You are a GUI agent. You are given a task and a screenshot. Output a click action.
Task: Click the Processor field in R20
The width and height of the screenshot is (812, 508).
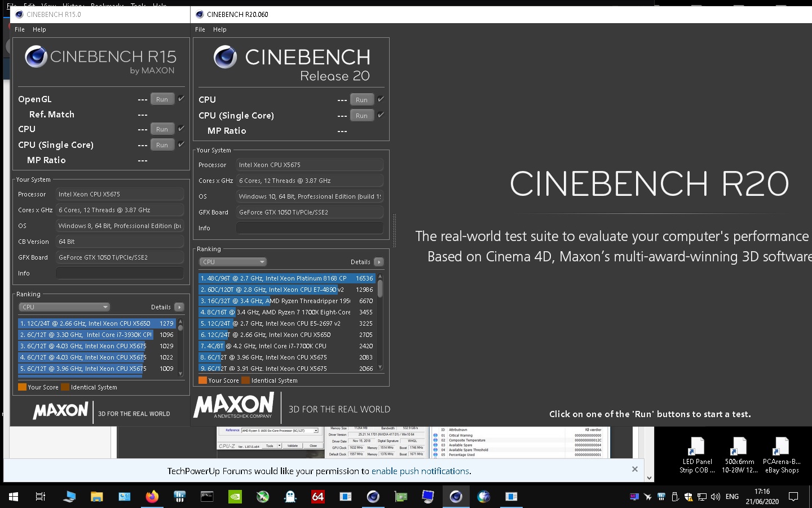[x=310, y=165]
